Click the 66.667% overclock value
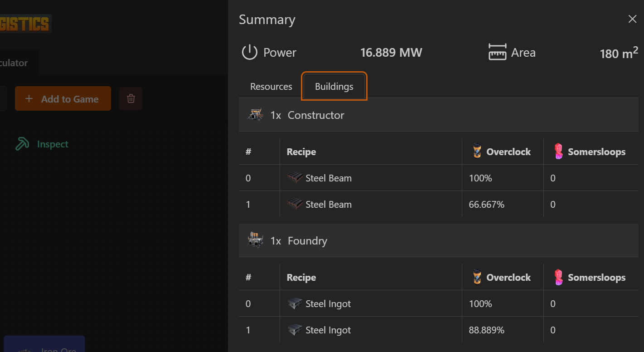 pos(486,205)
